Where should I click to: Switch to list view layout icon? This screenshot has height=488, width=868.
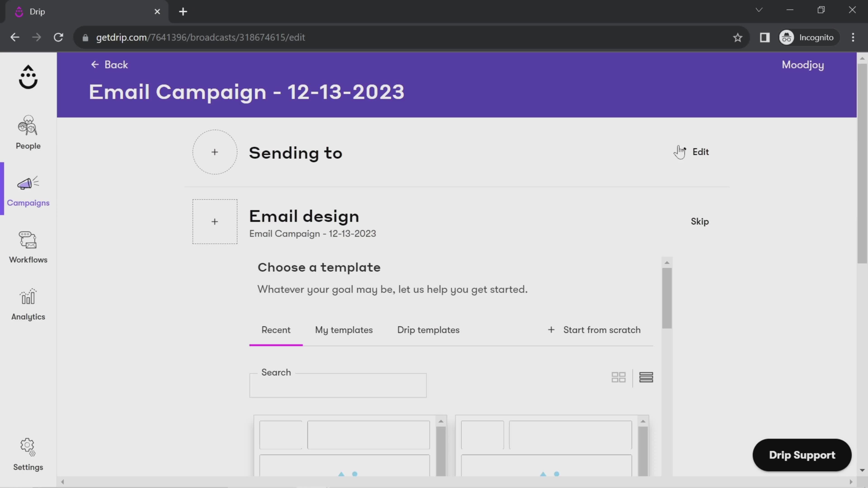(646, 377)
